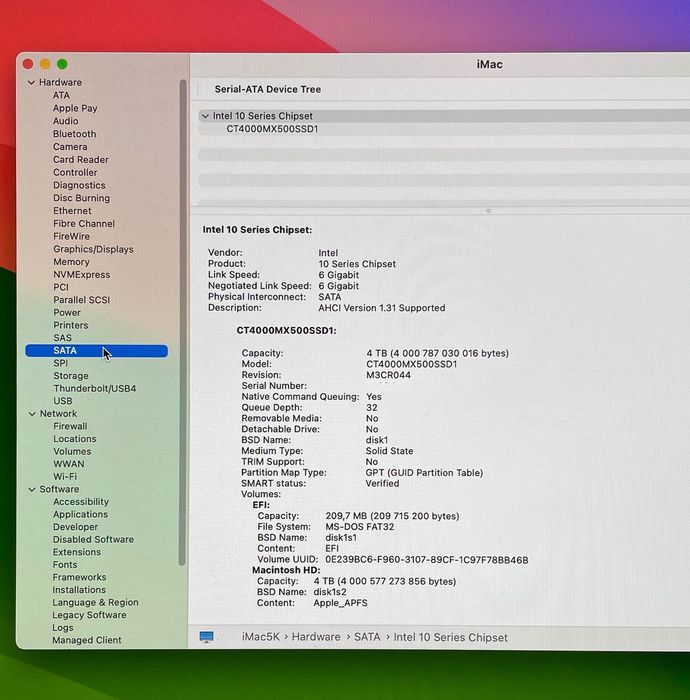Click iMac5K in the path bar

pyautogui.click(x=261, y=637)
